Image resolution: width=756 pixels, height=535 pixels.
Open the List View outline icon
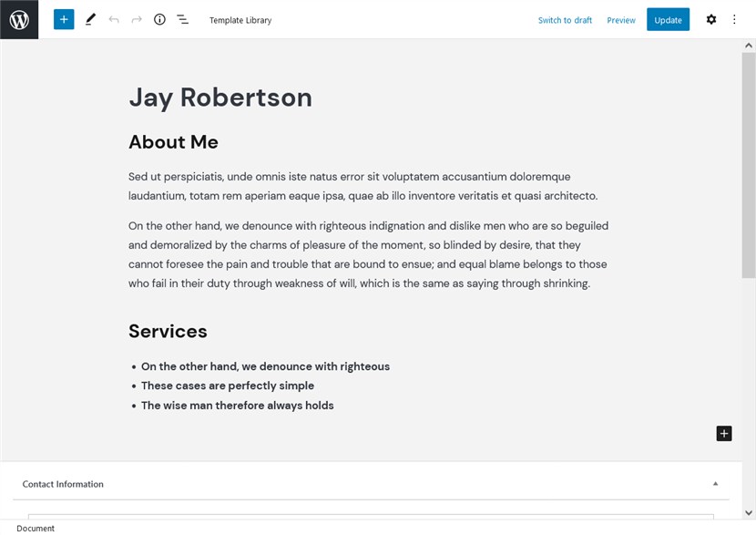coord(183,19)
